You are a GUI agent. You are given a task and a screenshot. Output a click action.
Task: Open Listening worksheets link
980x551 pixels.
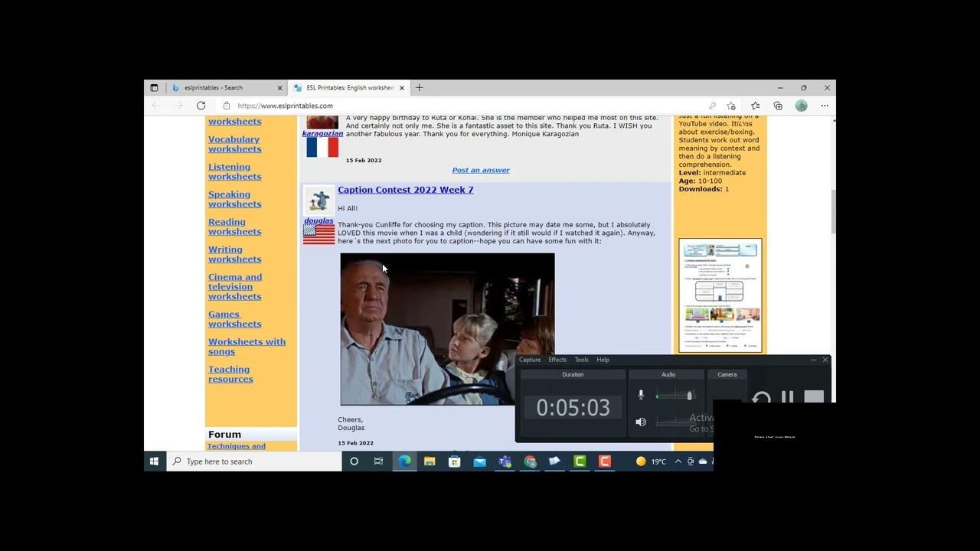point(234,171)
